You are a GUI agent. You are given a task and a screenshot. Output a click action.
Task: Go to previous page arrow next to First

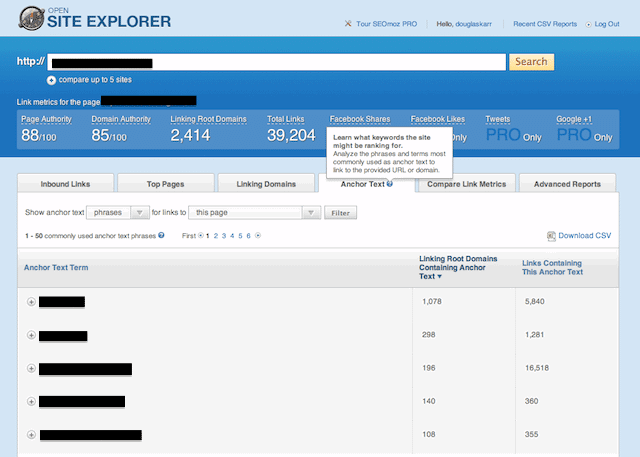click(201, 235)
